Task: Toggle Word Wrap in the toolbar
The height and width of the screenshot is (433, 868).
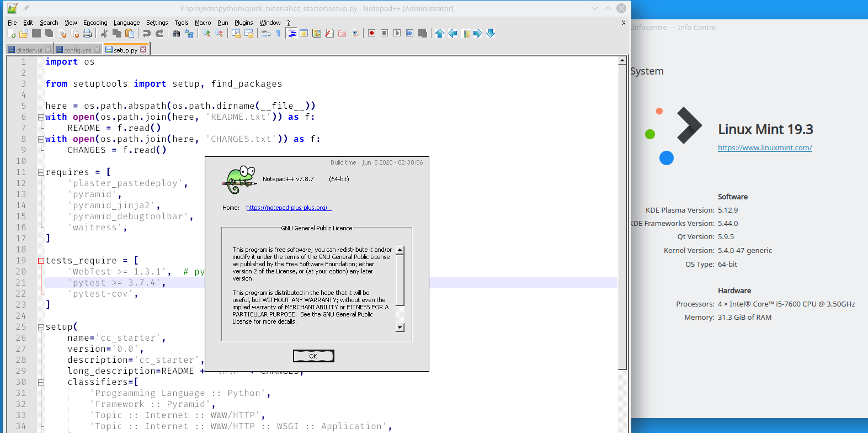Action: coord(266,33)
